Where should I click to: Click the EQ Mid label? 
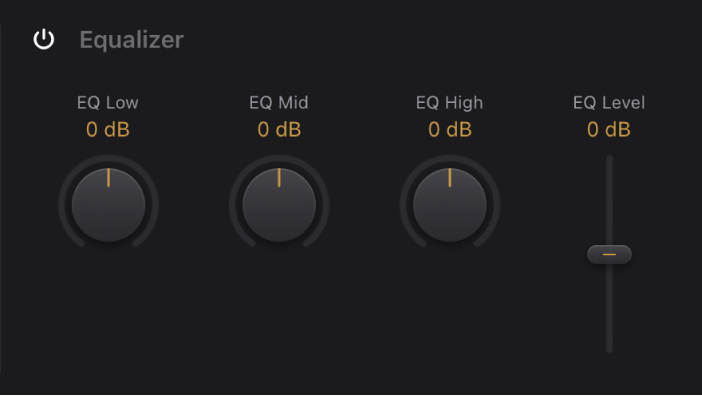tap(278, 103)
